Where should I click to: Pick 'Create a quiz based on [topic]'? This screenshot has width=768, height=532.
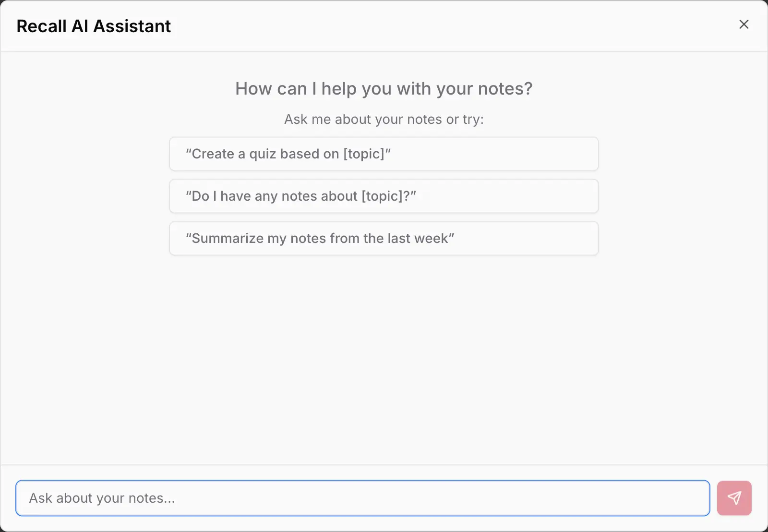(x=384, y=154)
